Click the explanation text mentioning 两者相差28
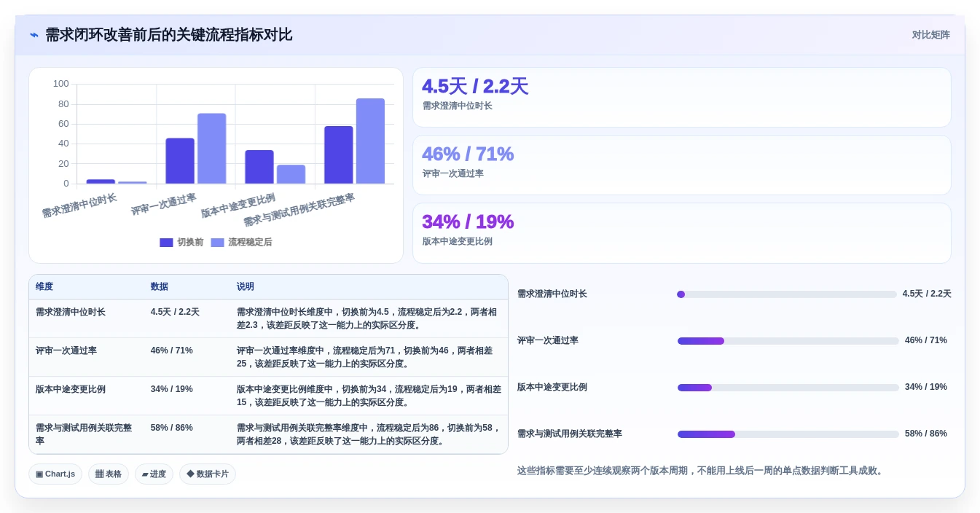 [369, 434]
